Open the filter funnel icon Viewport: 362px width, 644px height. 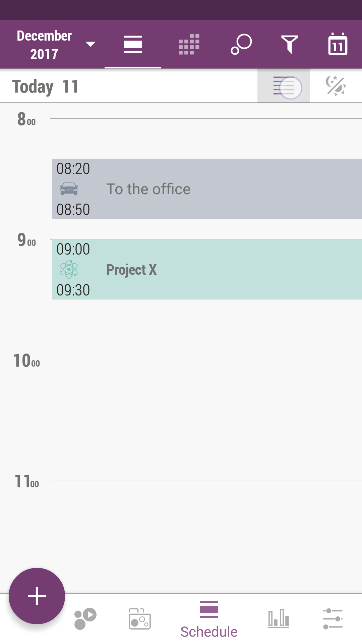(x=290, y=44)
